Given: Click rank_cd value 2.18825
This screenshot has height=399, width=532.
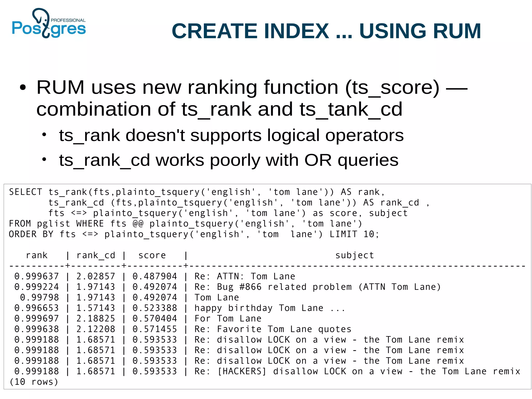Looking at the screenshot, I should (x=96, y=318).
